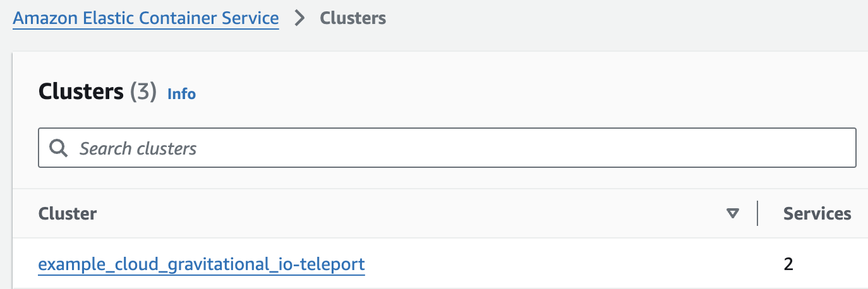Grab the divider between Cluster and Services columns

(757, 214)
